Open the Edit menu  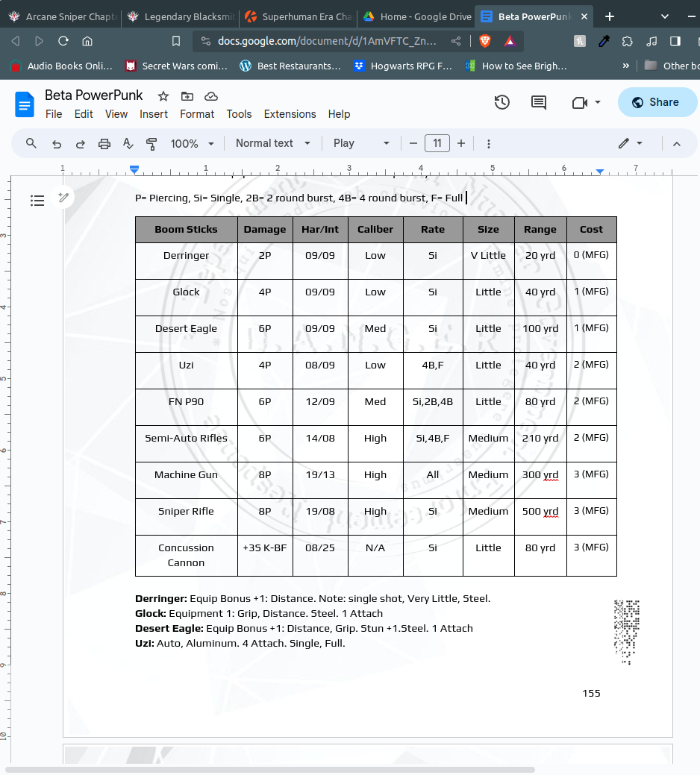(x=84, y=114)
